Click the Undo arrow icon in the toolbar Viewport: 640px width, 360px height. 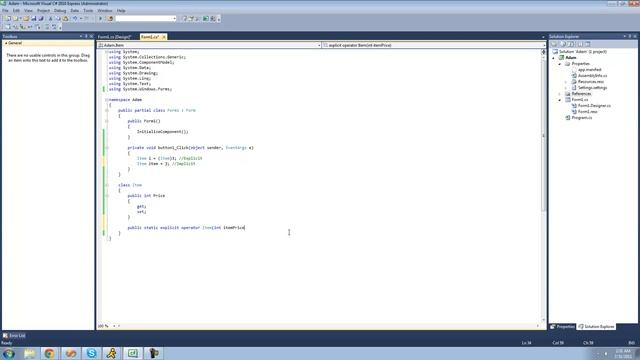(x=75, y=18)
